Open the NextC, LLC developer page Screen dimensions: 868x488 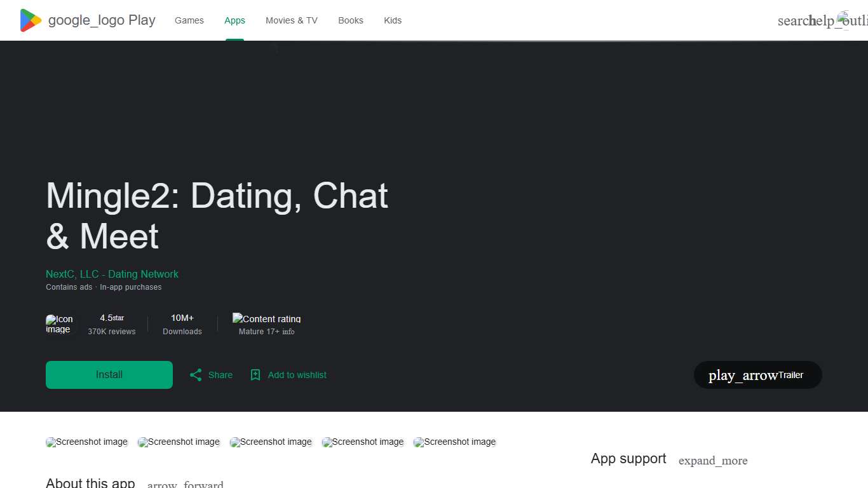tap(112, 274)
